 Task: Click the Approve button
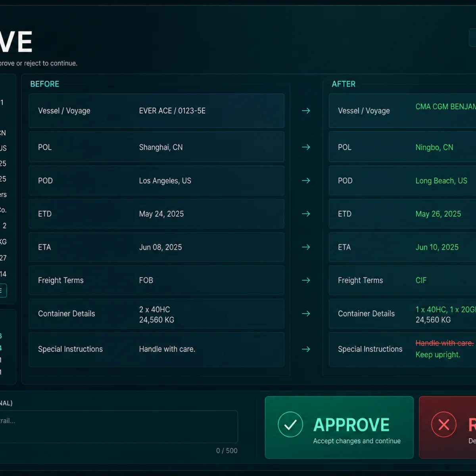pos(339,427)
